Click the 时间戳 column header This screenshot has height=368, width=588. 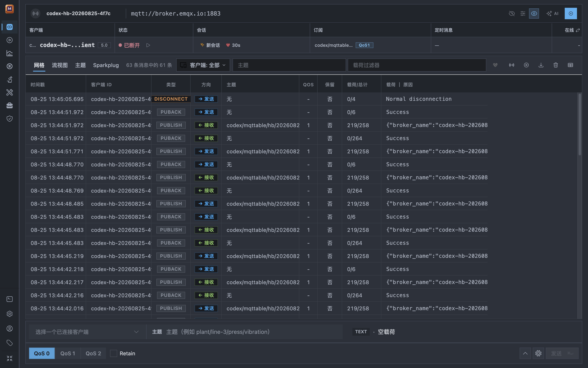tap(38, 84)
